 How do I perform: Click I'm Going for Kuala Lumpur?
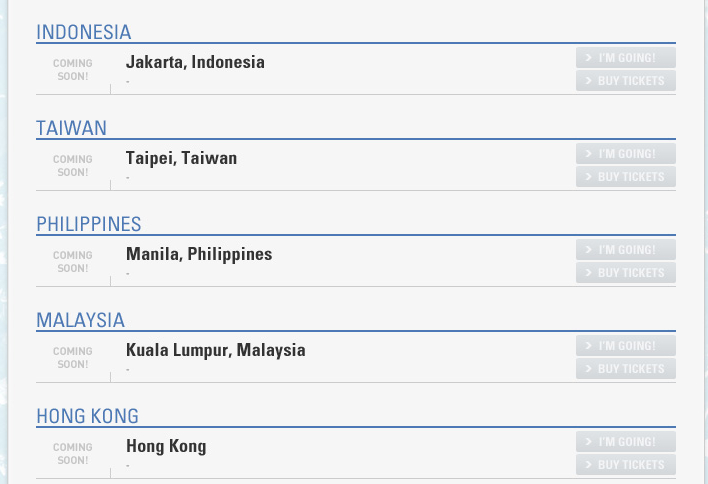626,346
